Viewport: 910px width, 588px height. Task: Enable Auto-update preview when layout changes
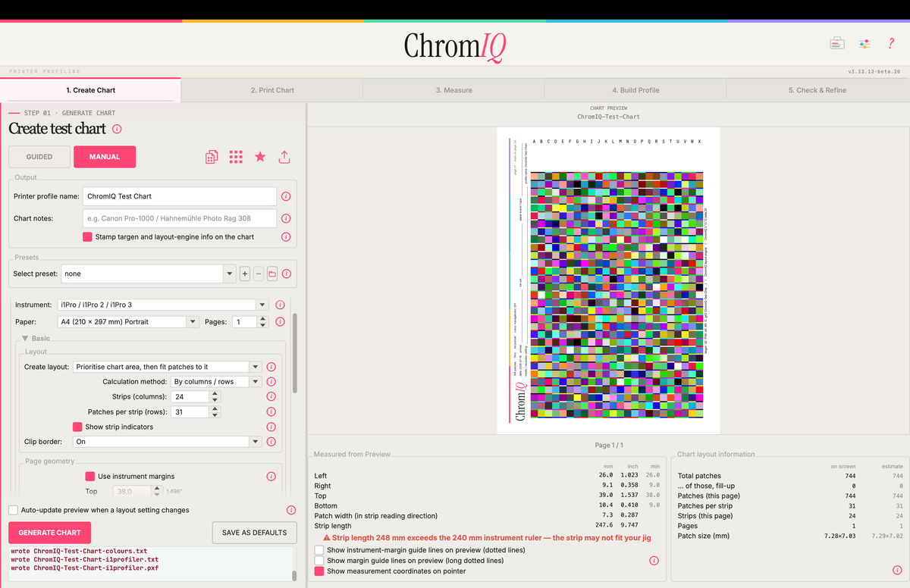14,510
